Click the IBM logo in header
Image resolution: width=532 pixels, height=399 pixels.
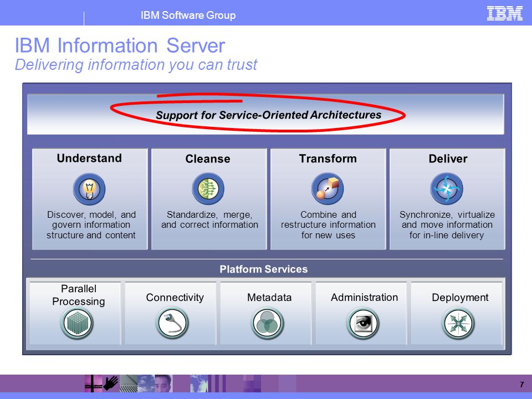tap(504, 13)
